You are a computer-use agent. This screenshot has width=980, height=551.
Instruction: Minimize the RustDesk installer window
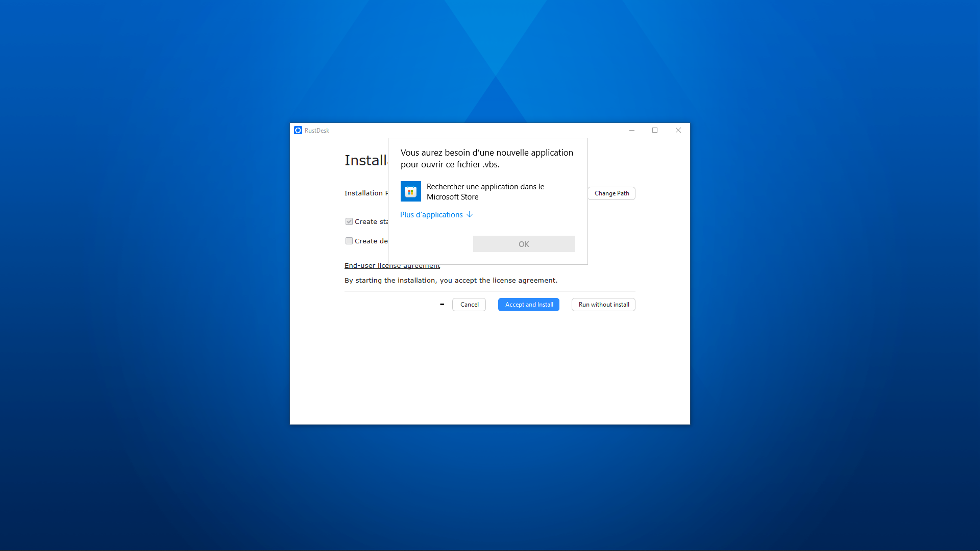(632, 130)
